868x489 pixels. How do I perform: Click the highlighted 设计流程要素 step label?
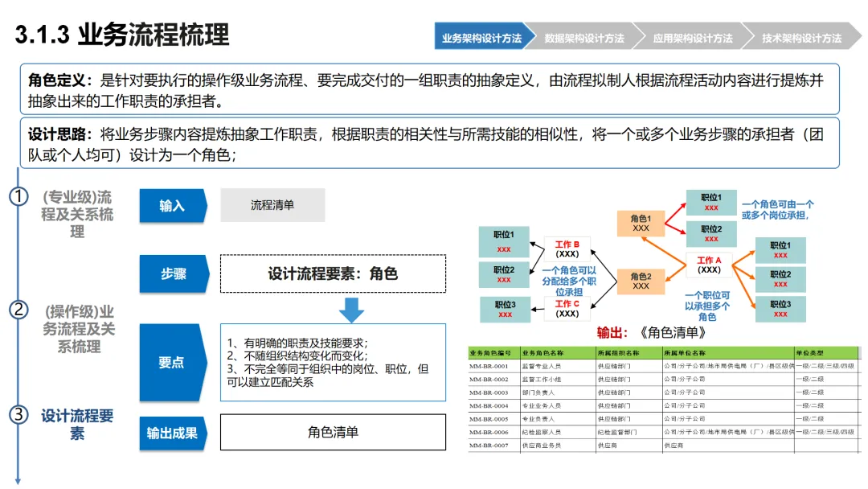tap(77, 424)
